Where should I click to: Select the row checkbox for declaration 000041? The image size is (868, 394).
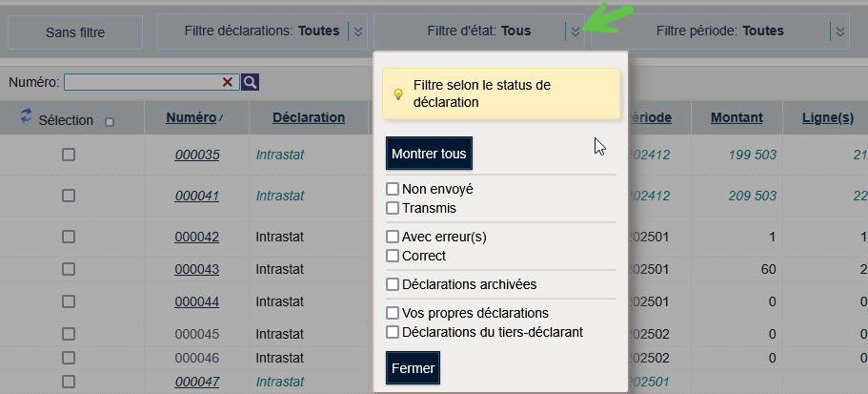[68, 196]
